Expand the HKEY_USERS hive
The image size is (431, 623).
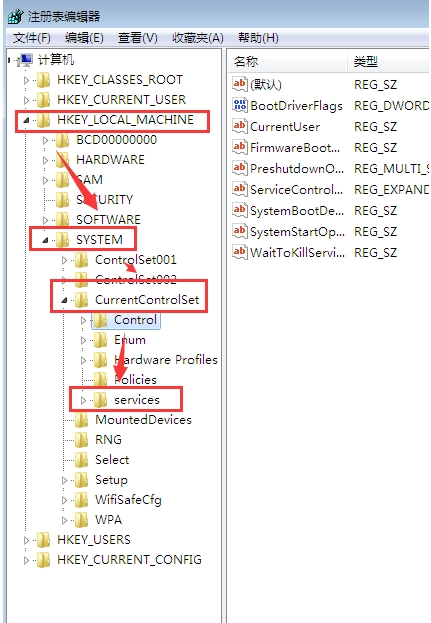(26, 540)
